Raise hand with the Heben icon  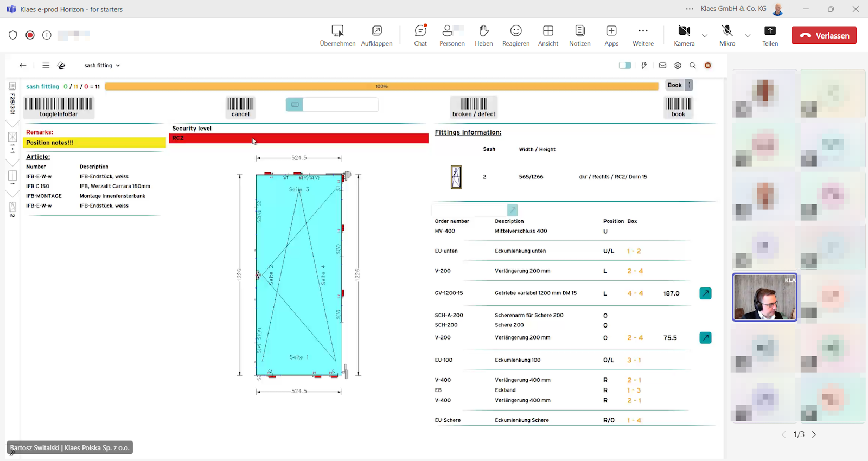483,35
